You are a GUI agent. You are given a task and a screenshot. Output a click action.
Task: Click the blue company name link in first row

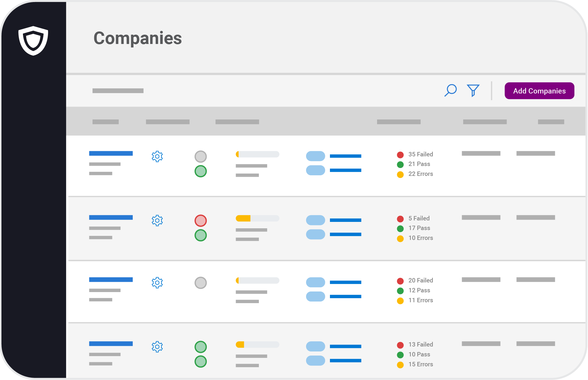tap(111, 153)
